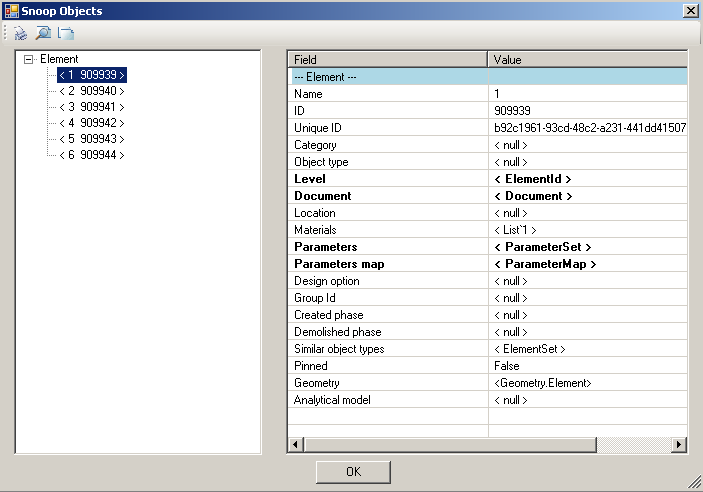This screenshot has height=492, width=703.
Task: Click the Snoop Objects title bar icon
Action: pos(12,11)
